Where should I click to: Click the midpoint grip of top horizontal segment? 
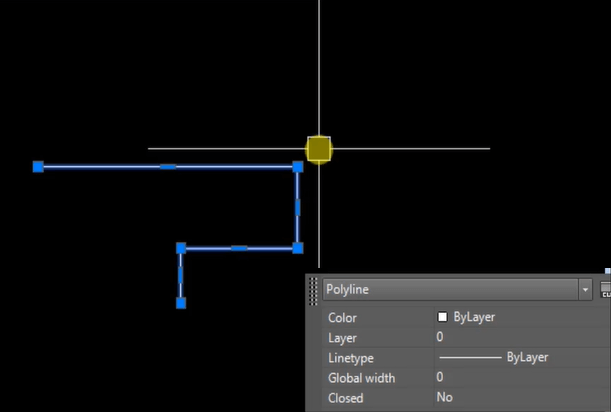(168, 167)
